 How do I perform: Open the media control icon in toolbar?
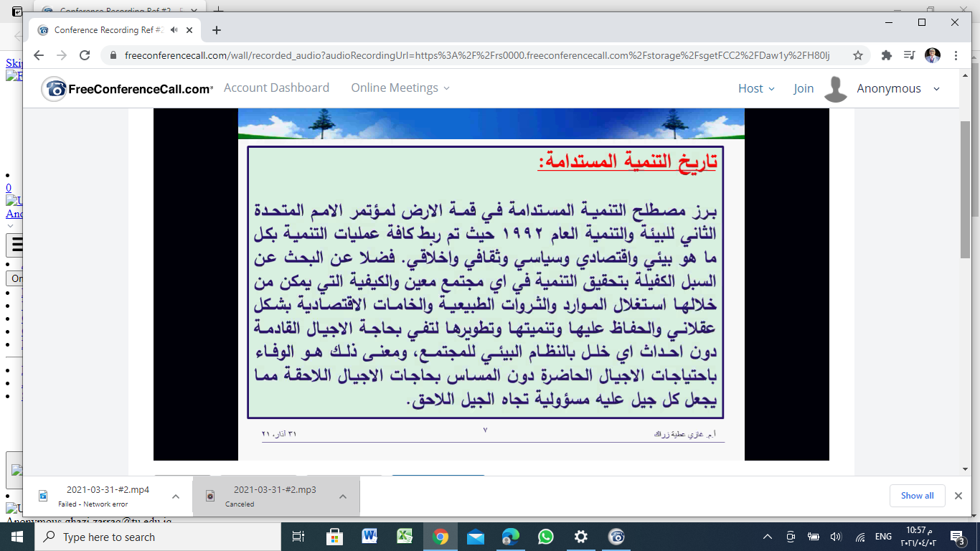pos(909,55)
